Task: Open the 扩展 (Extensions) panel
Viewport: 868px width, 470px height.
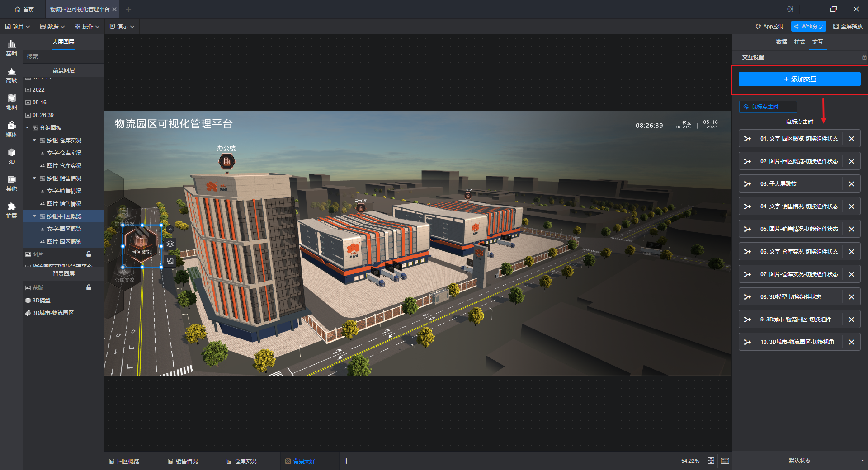Action: point(11,211)
